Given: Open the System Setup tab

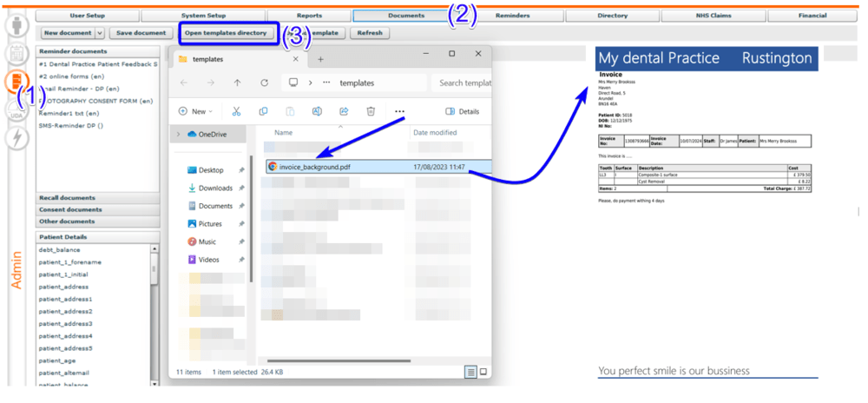Looking at the screenshot, I should pos(203,16).
